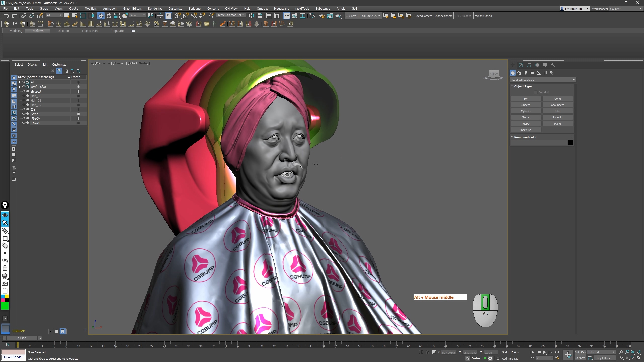Click the Link selection chain icon
This screenshot has height=362, width=644.
coord(24,16)
